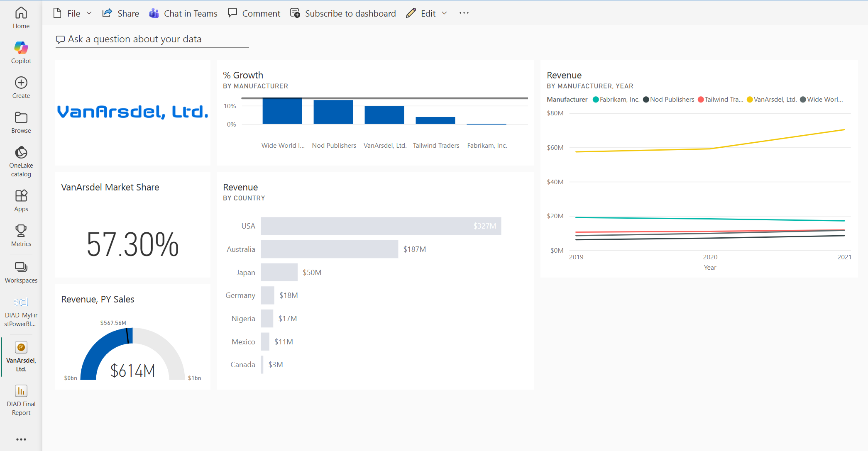
Task: Open the Workspaces icon
Action: (x=21, y=267)
